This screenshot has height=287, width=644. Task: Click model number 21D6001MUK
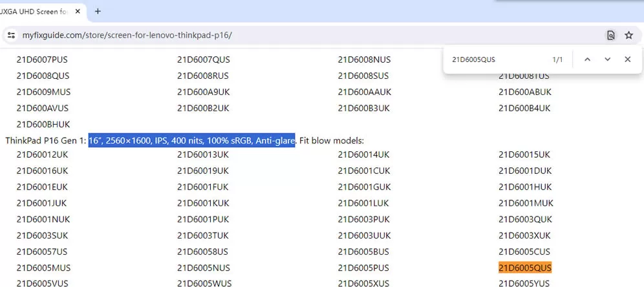tap(526, 203)
